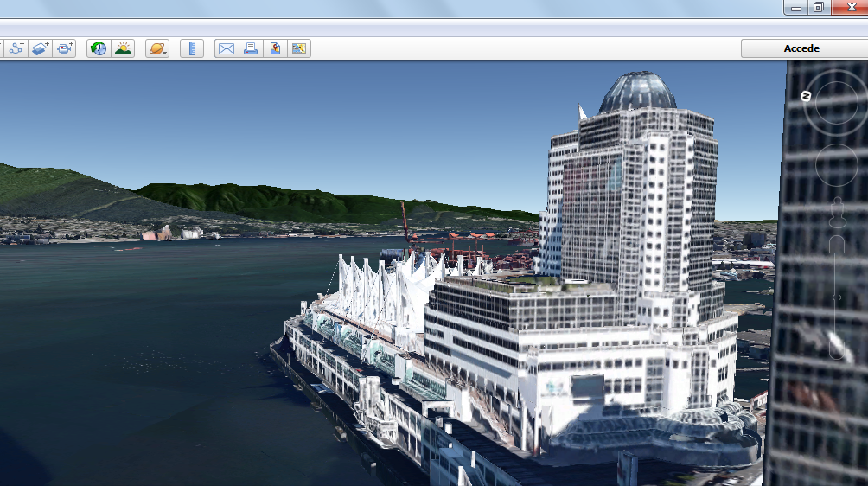This screenshot has width=868, height=486.
Task: Click the Accede sign-in button
Action: coord(804,48)
